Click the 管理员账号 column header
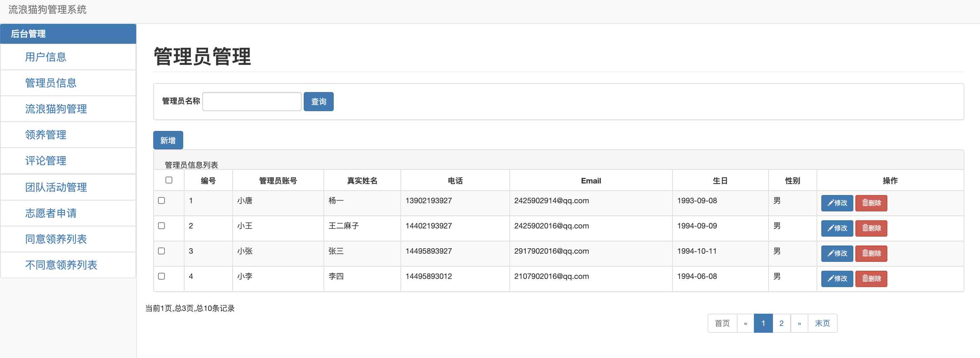980x358 pixels. [x=278, y=181]
